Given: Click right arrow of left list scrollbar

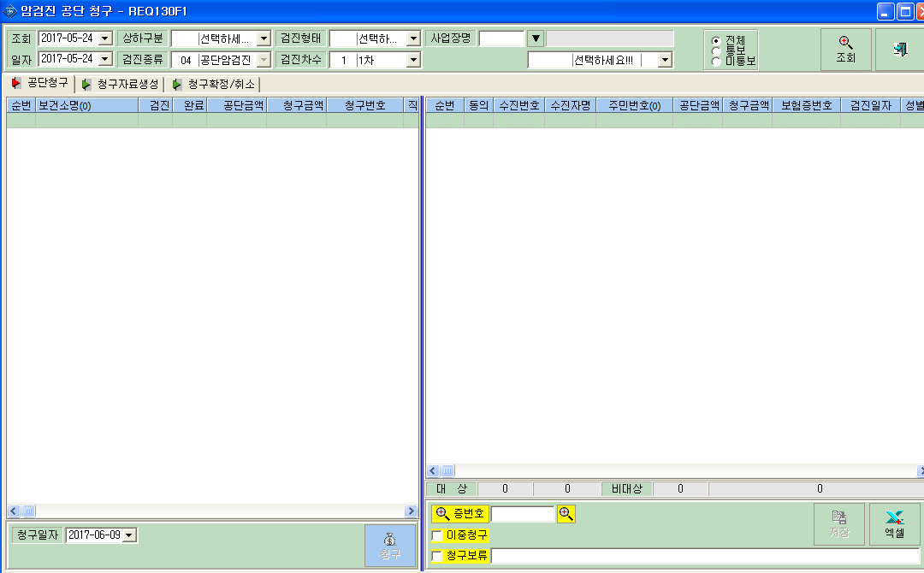Looking at the screenshot, I should (412, 511).
